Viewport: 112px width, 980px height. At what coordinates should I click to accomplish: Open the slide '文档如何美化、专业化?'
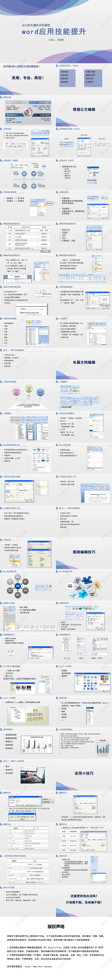pyautogui.click(x=84, y=79)
